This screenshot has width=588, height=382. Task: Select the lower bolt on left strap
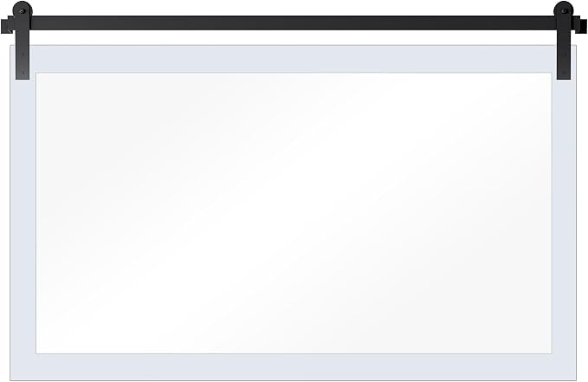pyautogui.click(x=23, y=72)
